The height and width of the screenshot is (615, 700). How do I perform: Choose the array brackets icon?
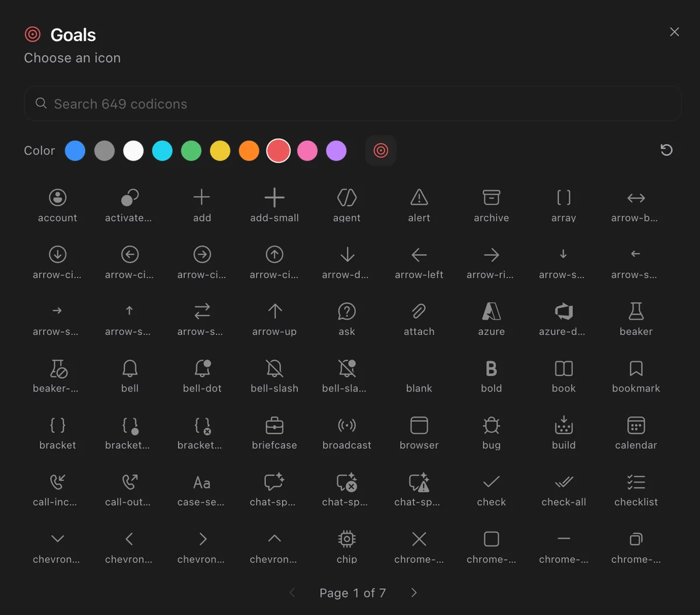[563, 205]
